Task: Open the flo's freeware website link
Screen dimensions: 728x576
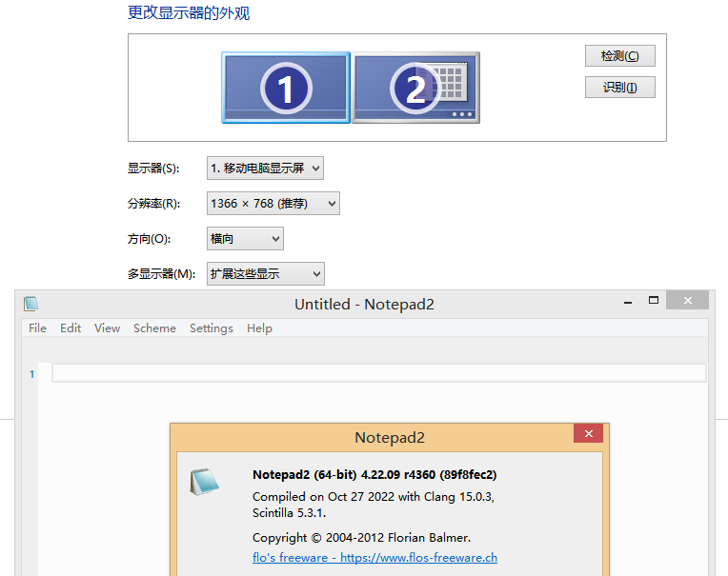Action: point(374,558)
